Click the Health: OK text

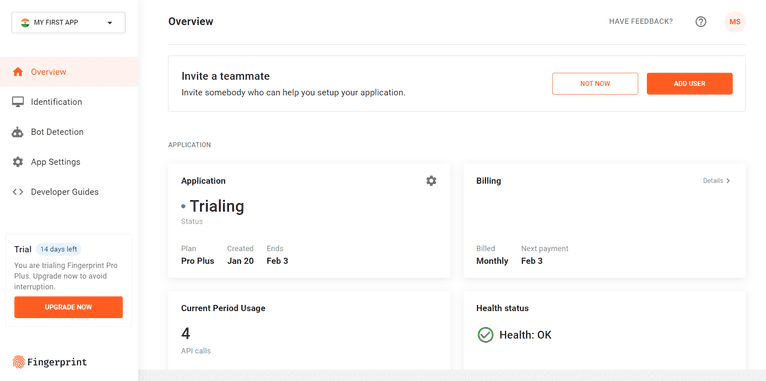point(525,335)
